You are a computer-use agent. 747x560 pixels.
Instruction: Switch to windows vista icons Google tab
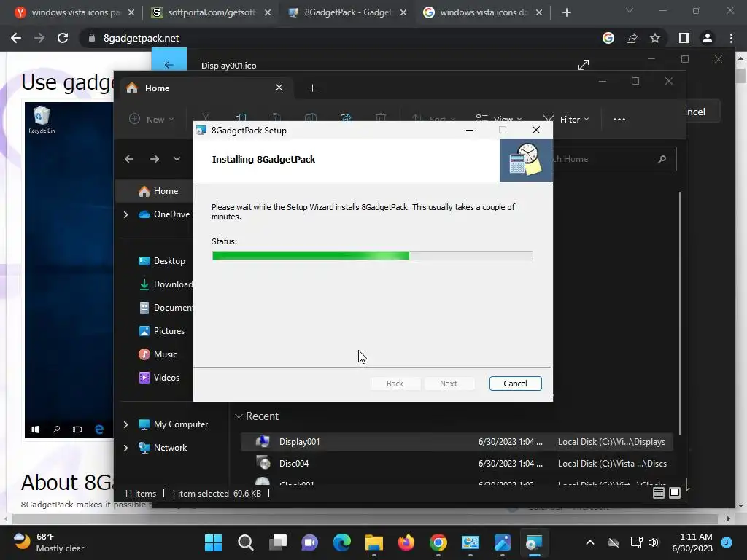484,12
